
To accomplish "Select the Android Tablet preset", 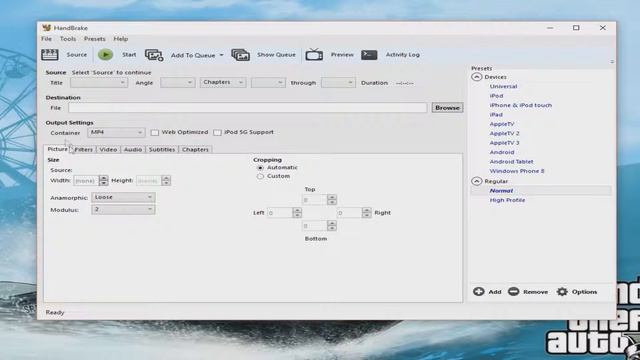I will (x=511, y=162).
